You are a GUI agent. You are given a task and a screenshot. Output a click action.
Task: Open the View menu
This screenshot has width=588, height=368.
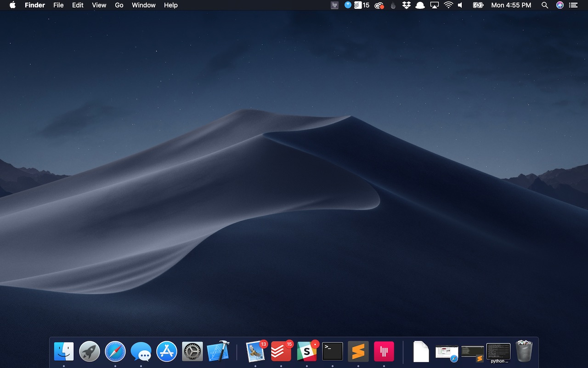point(99,5)
